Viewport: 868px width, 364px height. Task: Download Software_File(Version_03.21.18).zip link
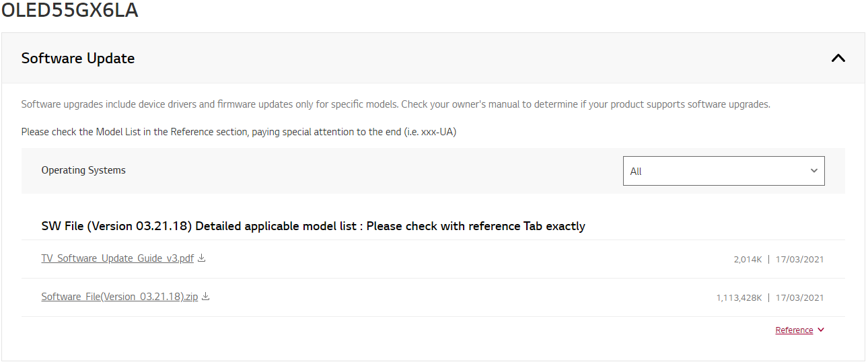pyautogui.click(x=120, y=297)
